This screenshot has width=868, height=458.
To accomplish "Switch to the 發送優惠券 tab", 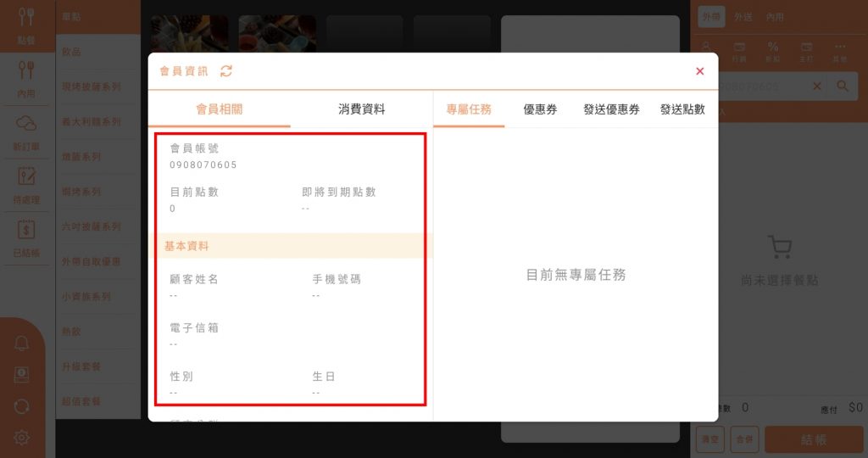I will pyautogui.click(x=611, y=109).
